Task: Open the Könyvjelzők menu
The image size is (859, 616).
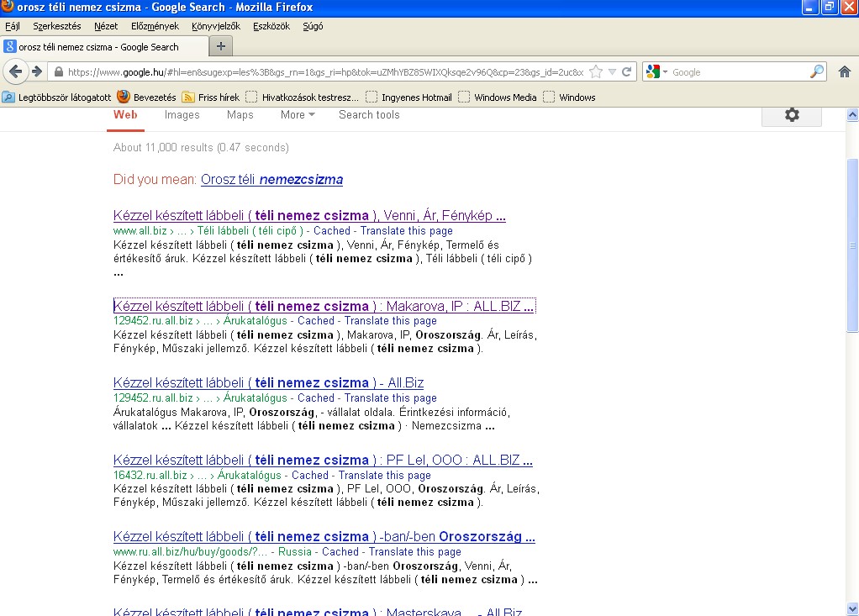Action: 216,26
